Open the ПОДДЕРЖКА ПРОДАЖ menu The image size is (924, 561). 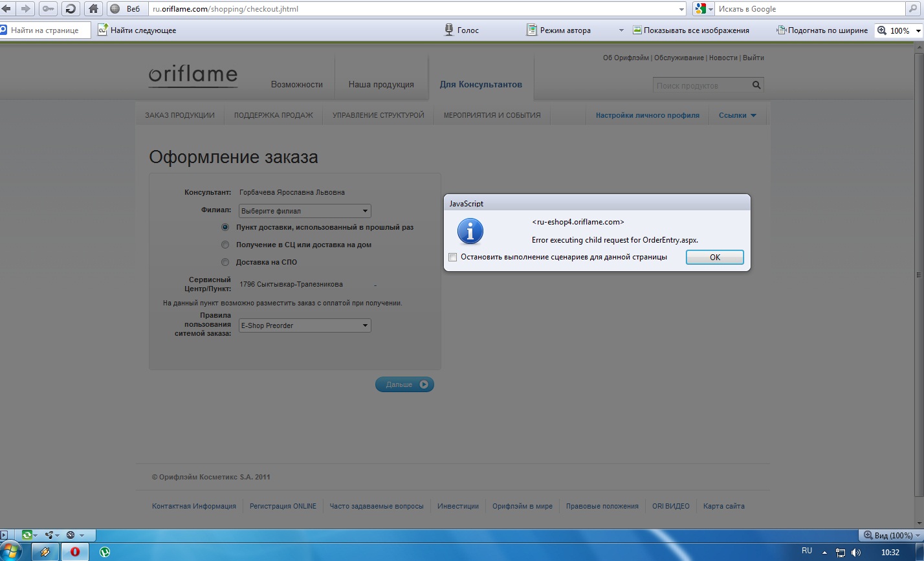point(274,115)
